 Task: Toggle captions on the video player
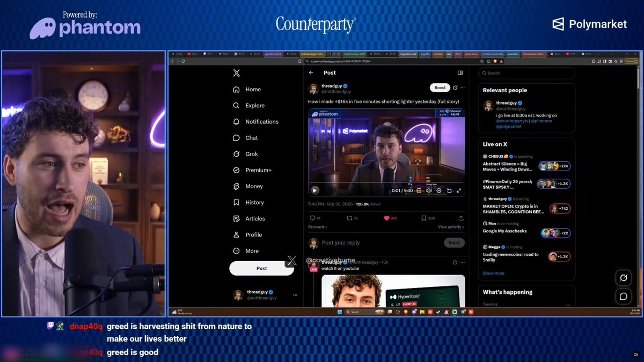pos(419,190)
